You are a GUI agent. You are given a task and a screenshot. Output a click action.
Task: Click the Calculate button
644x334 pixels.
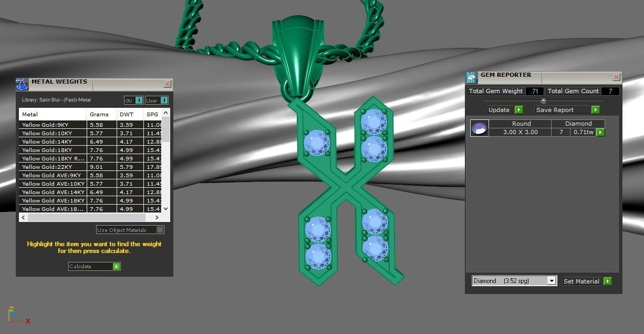pos(95,267)
